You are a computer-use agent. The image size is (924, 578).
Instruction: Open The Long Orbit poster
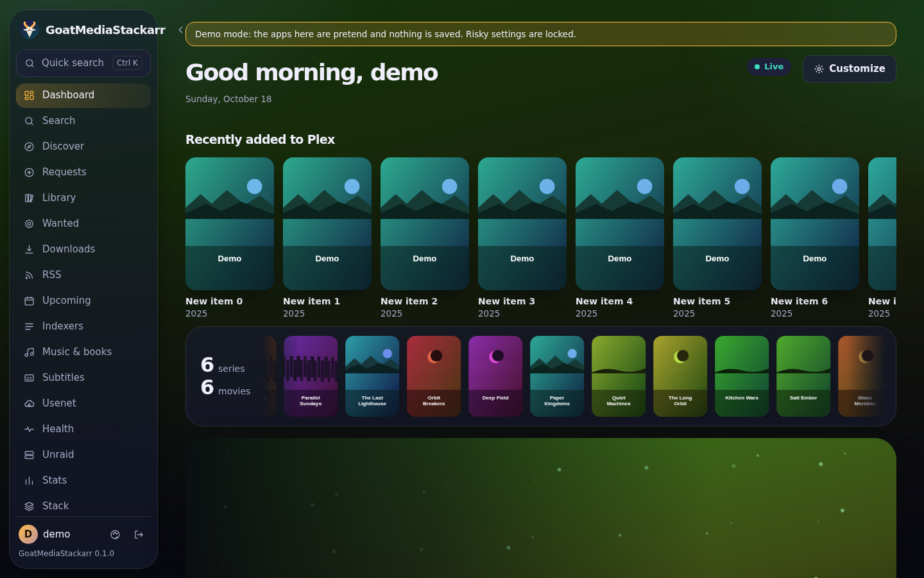click(680, 376)
